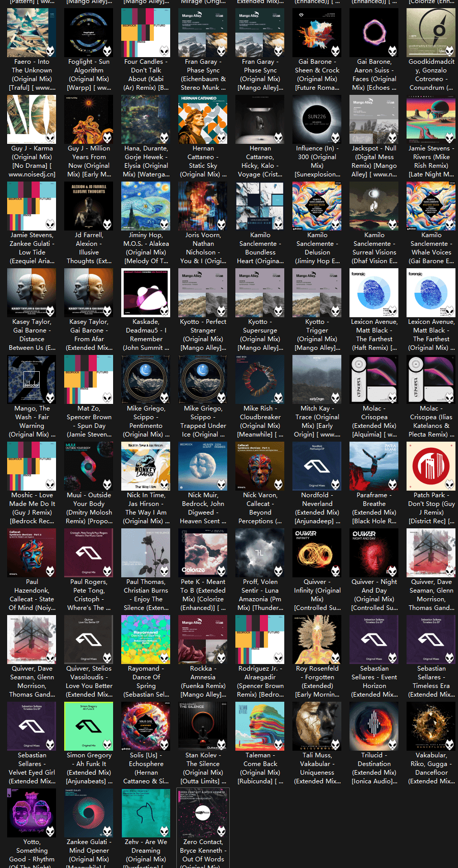Click Jamie Stevens, Zankee Gulati - Low Tide name
The width and height of the screenshot is (458, 868).
click(x=32, y=248)
